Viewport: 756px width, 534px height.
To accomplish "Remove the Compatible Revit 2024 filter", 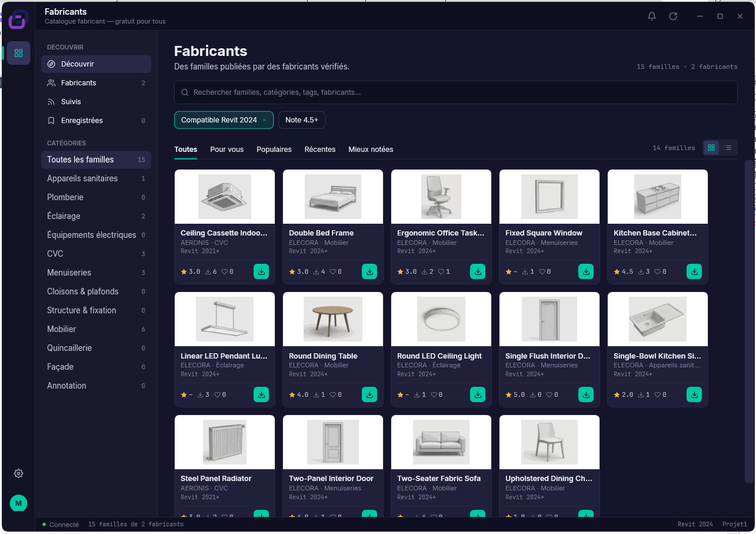I will point(264,120).
